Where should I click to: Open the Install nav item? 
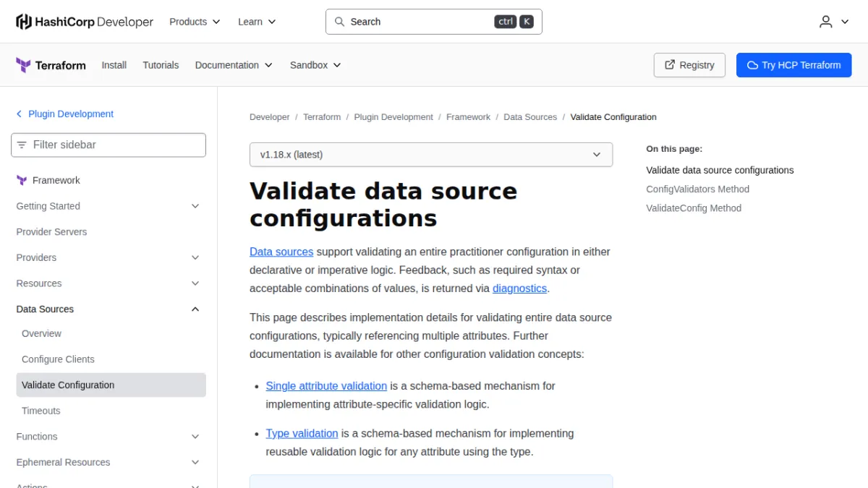114,65
